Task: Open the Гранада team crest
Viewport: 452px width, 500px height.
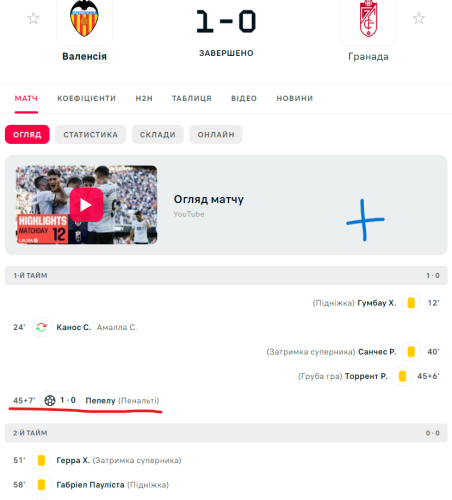Action: (x=368, y=19)
